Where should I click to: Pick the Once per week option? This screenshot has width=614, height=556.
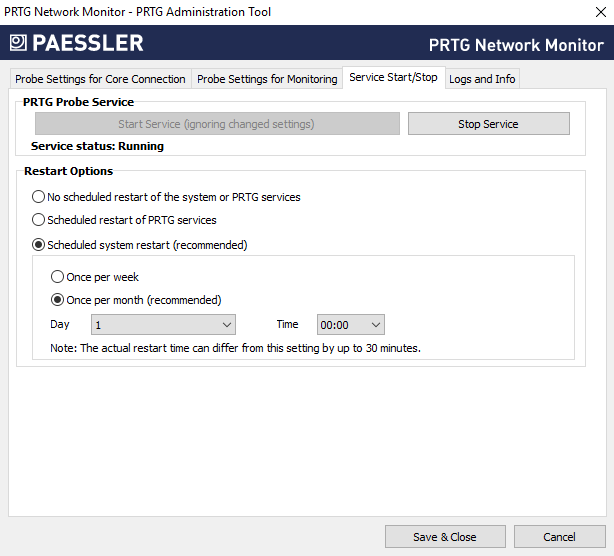(58, 277)
